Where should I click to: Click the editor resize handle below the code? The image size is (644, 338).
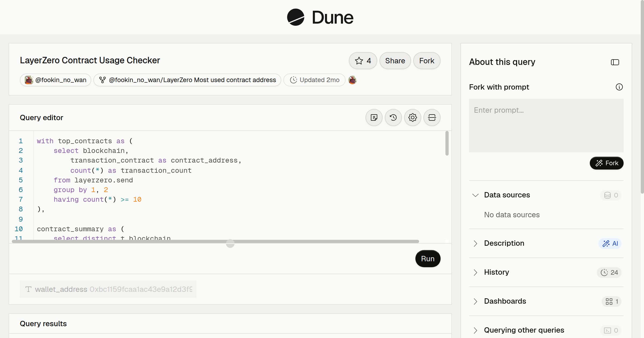click(230, 244)
